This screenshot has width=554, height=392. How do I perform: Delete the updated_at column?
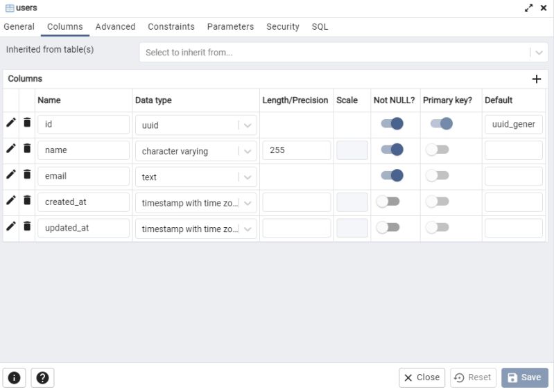pyautogui.click(x=27, y=226)
